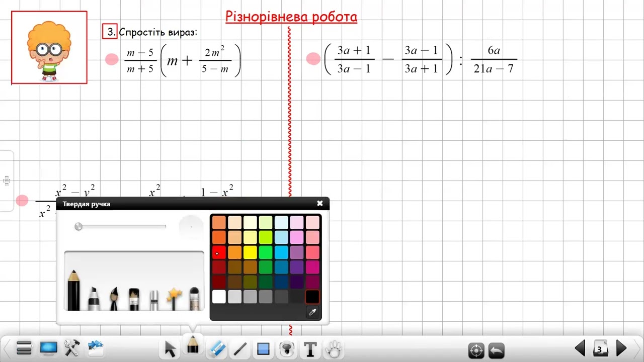
Task: Select the bright red color swatch
Action: coord(219,252)
